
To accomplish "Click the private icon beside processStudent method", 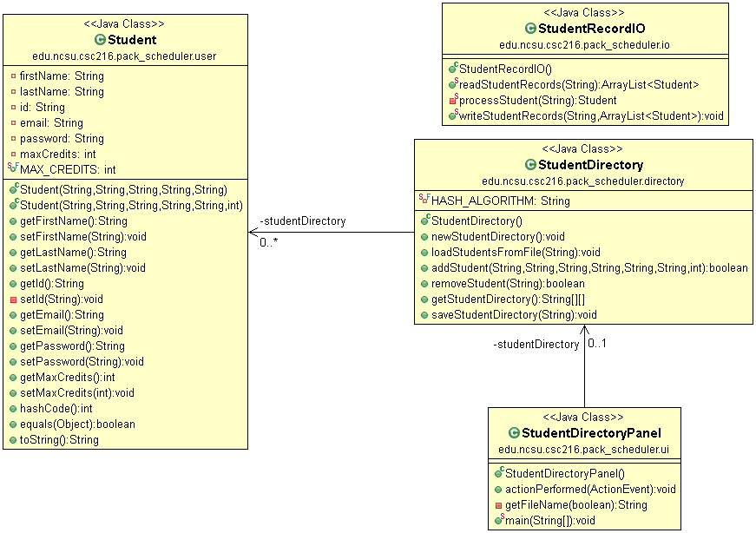I will 451,99.
